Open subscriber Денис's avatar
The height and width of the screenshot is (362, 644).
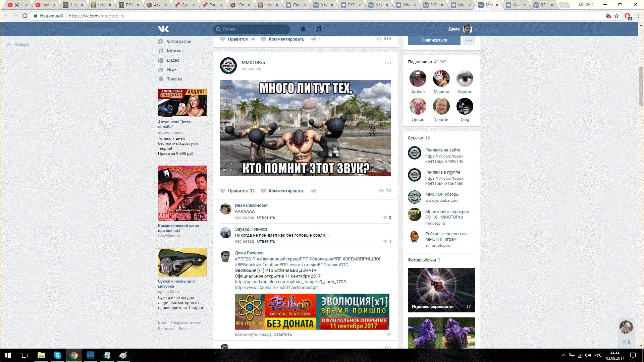pos(418,106)
